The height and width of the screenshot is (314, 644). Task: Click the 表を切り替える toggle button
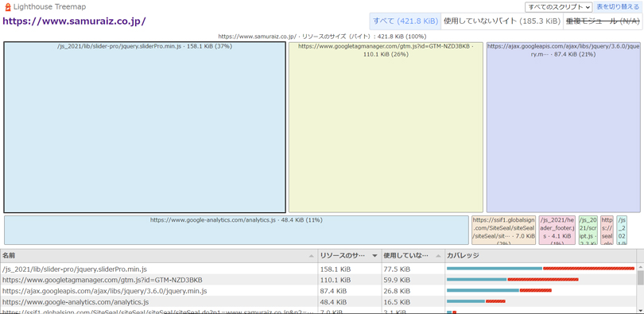tap(618, 7)
